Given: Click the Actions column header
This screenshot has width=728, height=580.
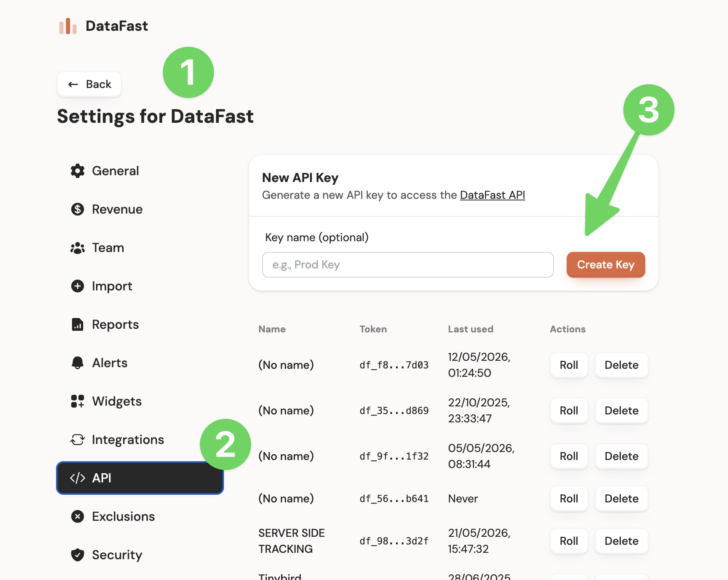Looking at the screenshot, I should [568, 329].
